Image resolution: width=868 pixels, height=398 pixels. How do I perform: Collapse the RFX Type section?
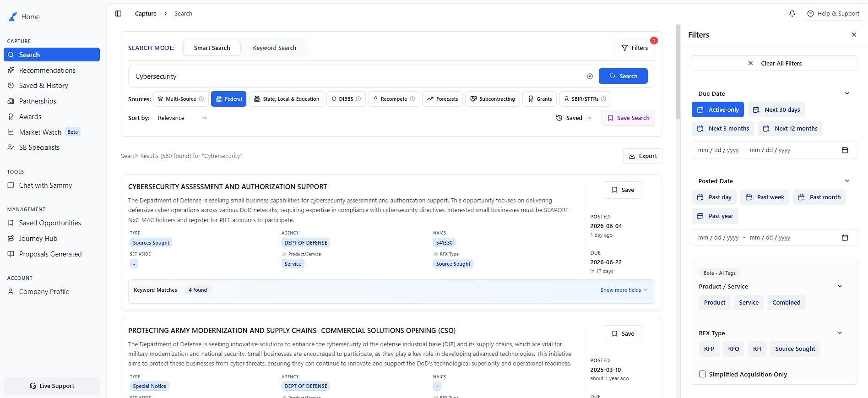[x=840, y=333]
